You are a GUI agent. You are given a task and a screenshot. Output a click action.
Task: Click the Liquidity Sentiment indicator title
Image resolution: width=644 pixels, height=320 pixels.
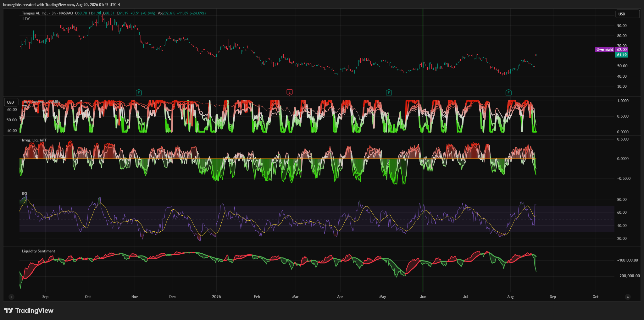tap(38, 251)
